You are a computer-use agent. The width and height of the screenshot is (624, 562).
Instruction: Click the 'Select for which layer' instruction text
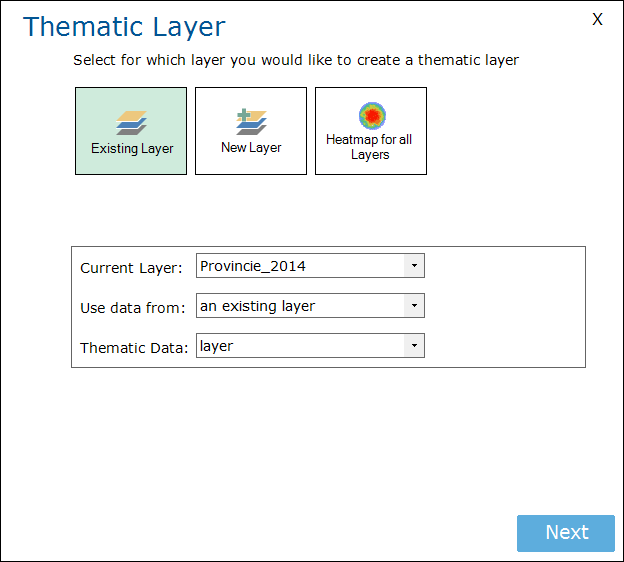(x=296, y=60)
